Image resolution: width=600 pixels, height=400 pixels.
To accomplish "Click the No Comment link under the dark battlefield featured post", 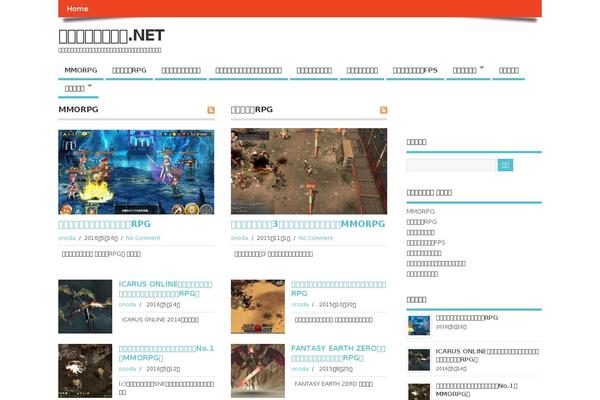I will (316, 238).
